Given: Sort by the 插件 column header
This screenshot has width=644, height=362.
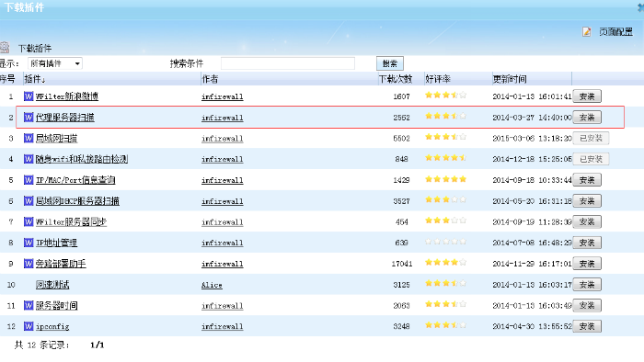Looking at the screenshot, I should coord(35,79).
